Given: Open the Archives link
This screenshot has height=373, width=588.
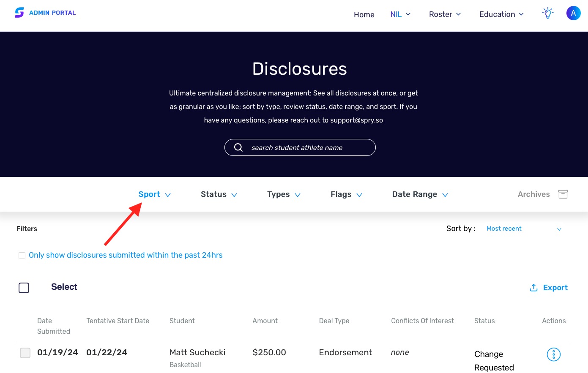Looking at the screenshot, I should [533, 194].
